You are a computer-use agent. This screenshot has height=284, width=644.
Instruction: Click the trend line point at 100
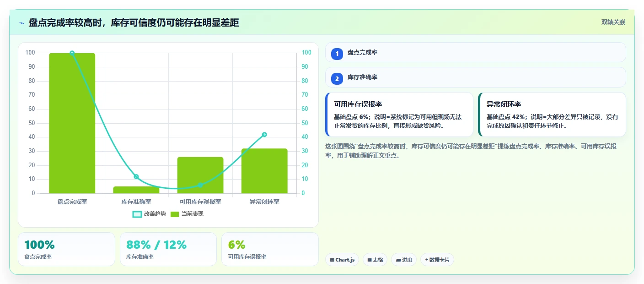[72, 53]
